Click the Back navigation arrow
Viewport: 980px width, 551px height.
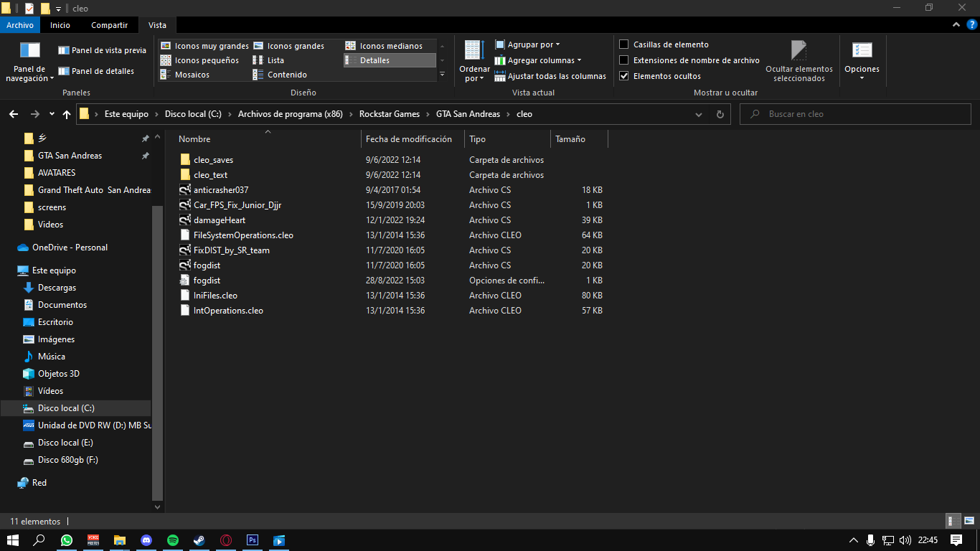click(13, 114)
